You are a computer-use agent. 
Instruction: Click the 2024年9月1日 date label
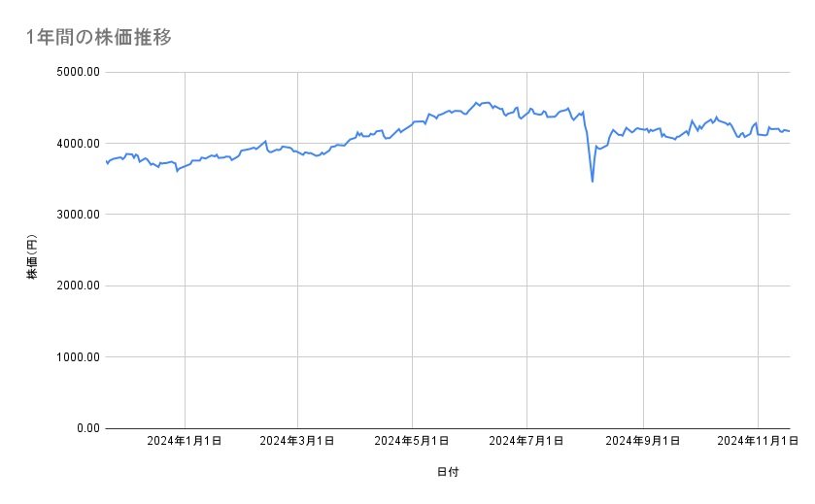(x=643, y=441)
